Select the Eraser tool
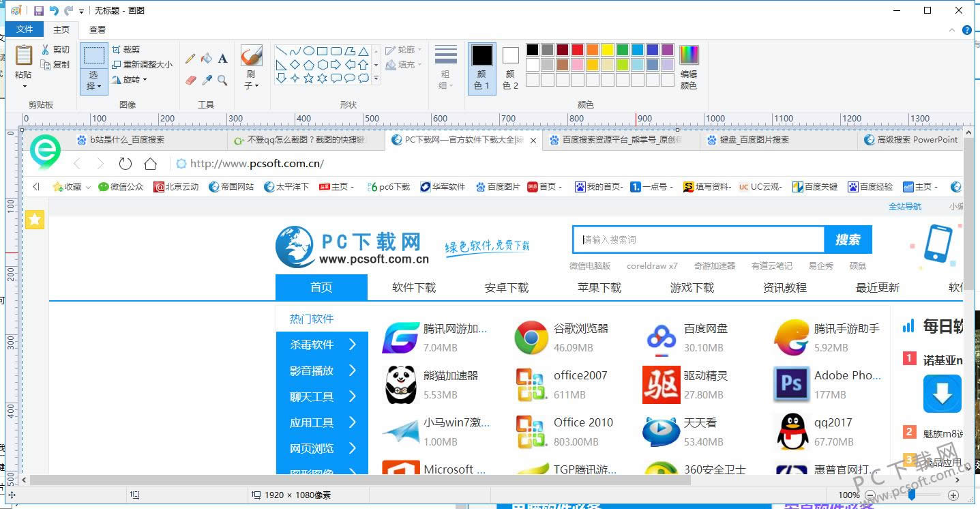 pos(190,81)
